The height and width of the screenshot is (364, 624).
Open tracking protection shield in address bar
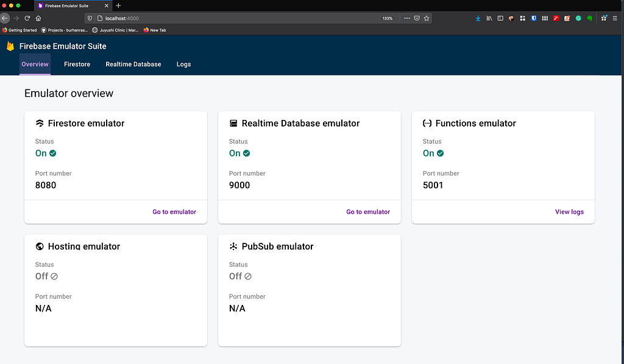[x=90, y=18]
